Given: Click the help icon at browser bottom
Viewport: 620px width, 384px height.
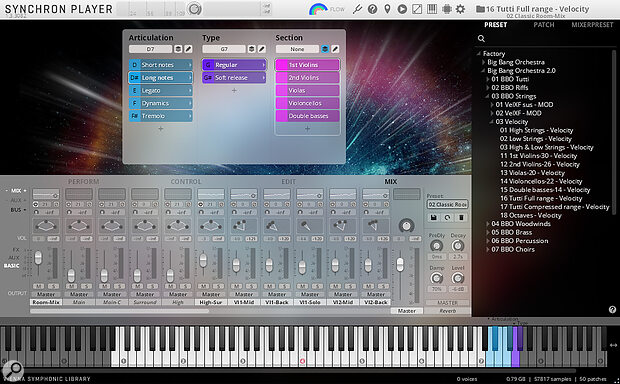Looking at the screenshot, I should (x=612, y=310).
